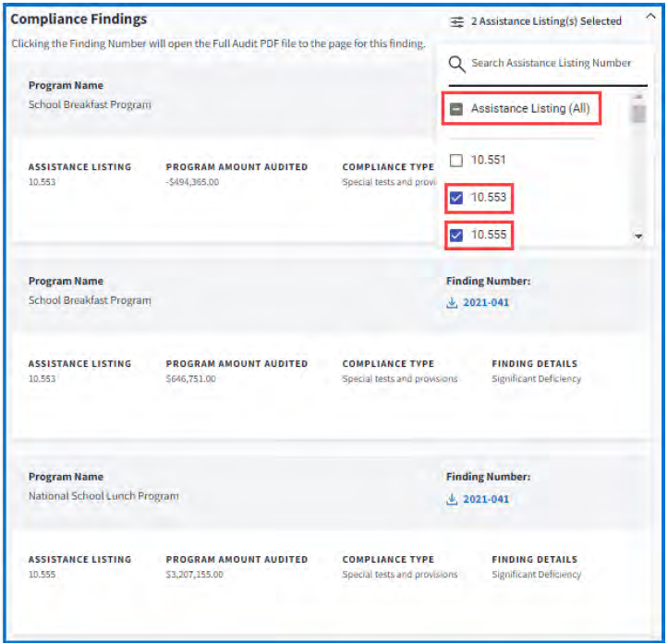Open finding 2021-041 link for National School Lunch

(x=486, y=499)
